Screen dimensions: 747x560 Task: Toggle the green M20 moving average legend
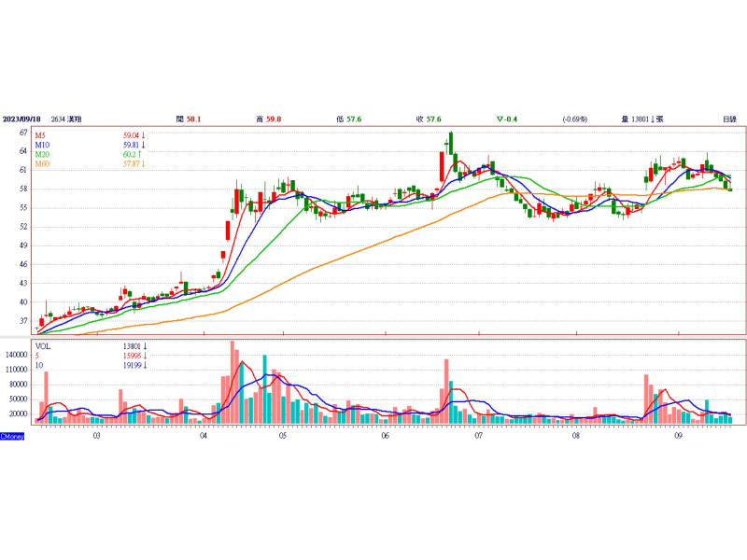pos(43,155)
